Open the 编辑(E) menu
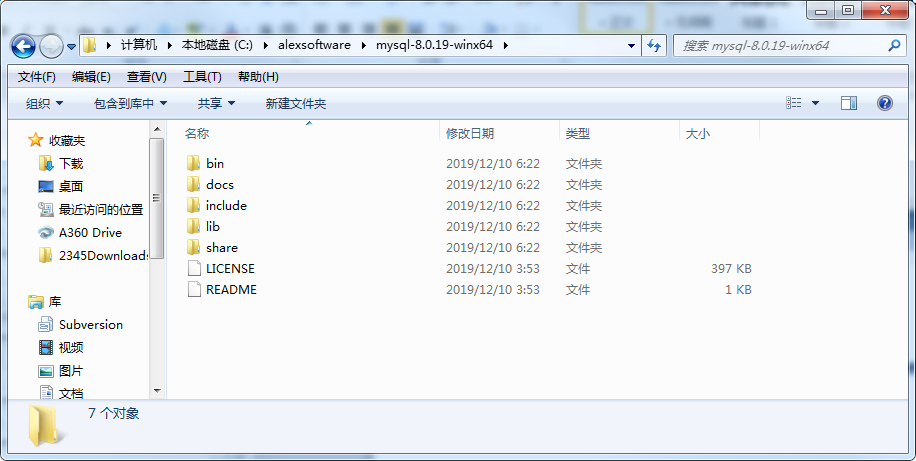 (x=91, y=77)
